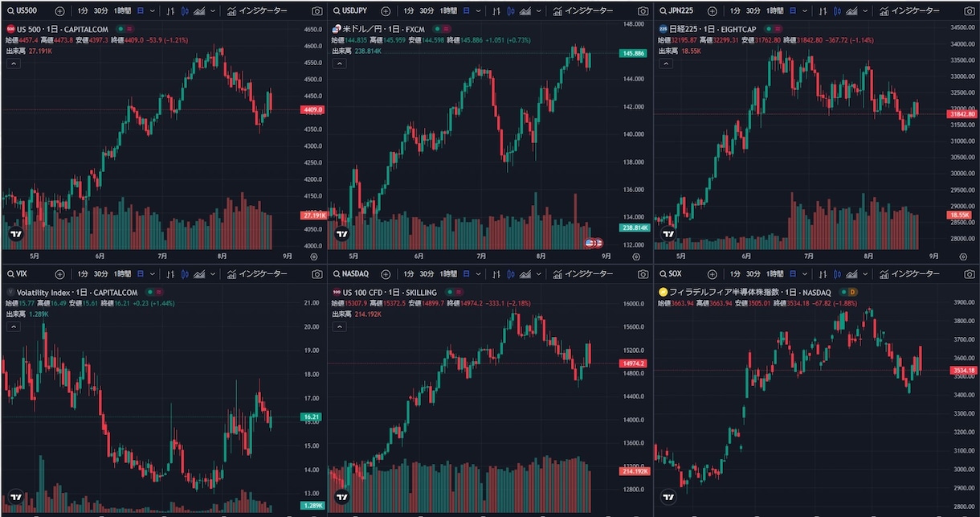This screenshot has height=517, width=980.
Task: Switch US500 chart to 1分 interval
Action: (83, 11)
